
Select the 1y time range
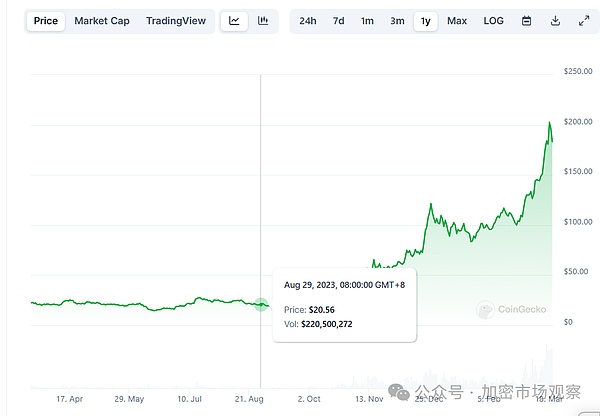(x=426, y=21)
